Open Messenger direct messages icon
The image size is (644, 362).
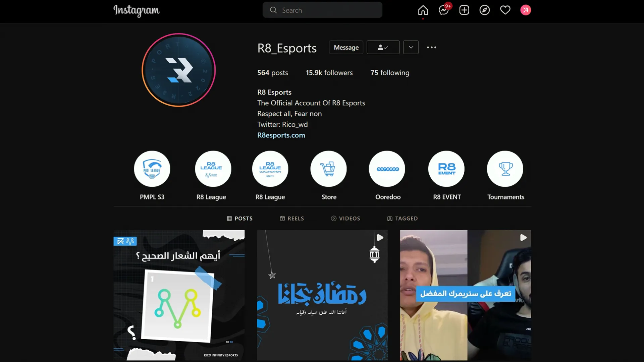(x=444, y=10)
